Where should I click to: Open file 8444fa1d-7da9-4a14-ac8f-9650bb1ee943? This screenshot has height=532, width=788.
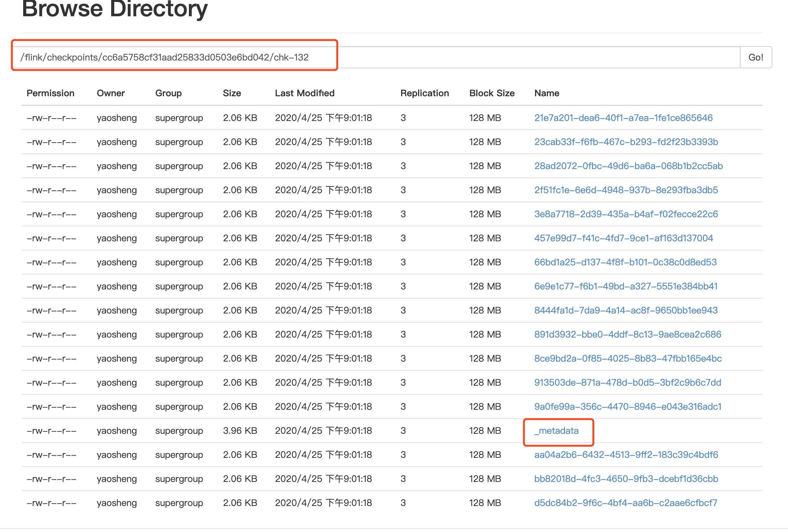pyautogui.click(x=625, y=310)
